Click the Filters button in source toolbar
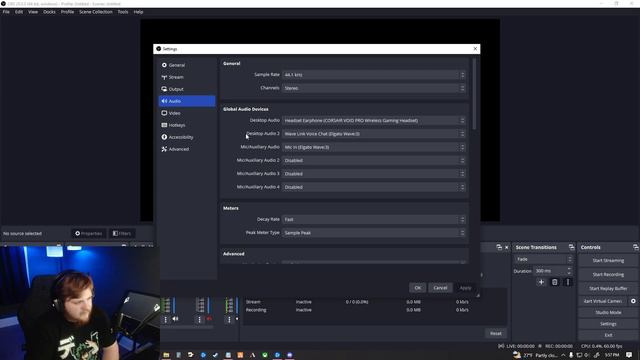This screenshot has width=640, height=360. click(122, 233)
